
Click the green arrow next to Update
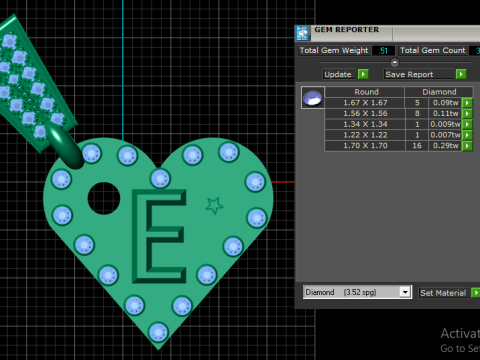click(363, 74)
